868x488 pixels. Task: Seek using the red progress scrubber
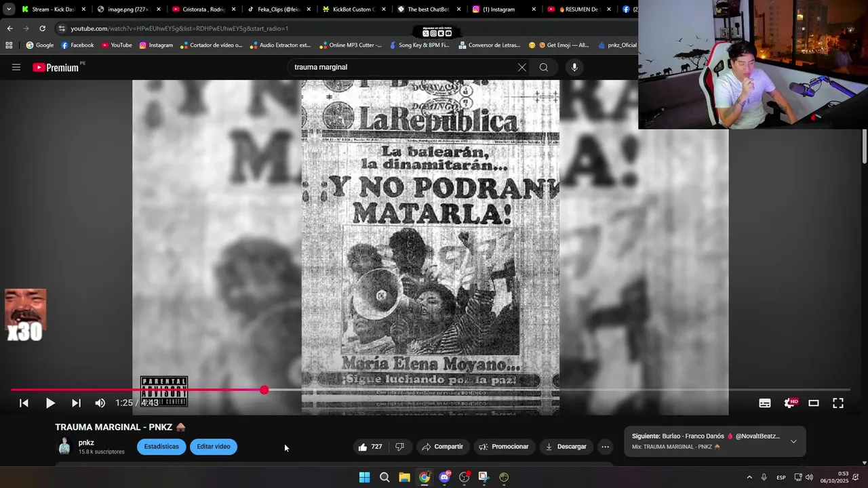[264, 390]
